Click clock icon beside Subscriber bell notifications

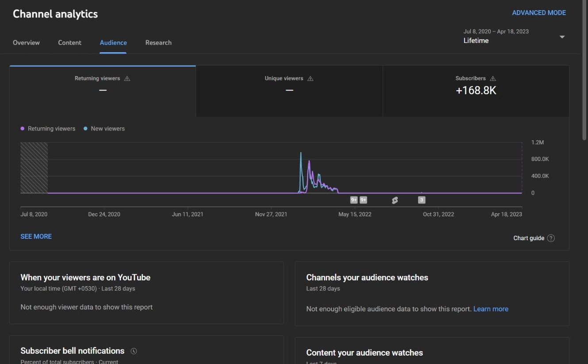click(x=134, y=351)
